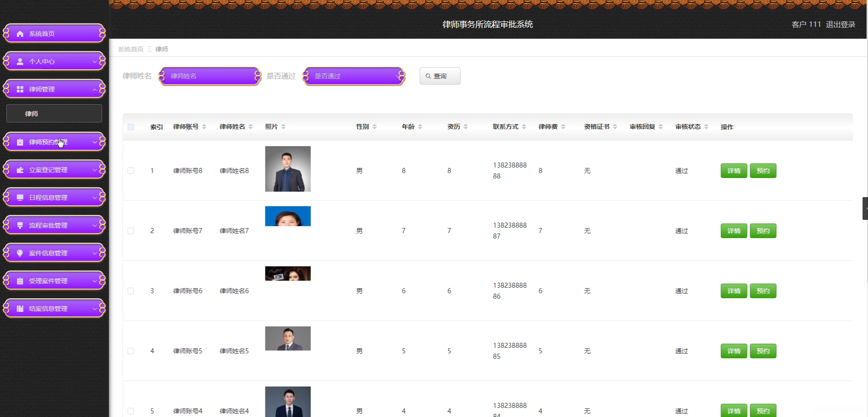The height and width of the screenshot is (417, 868).
Task: Sort by 资格证书 column arrows
Action: (x=615, y=127)
